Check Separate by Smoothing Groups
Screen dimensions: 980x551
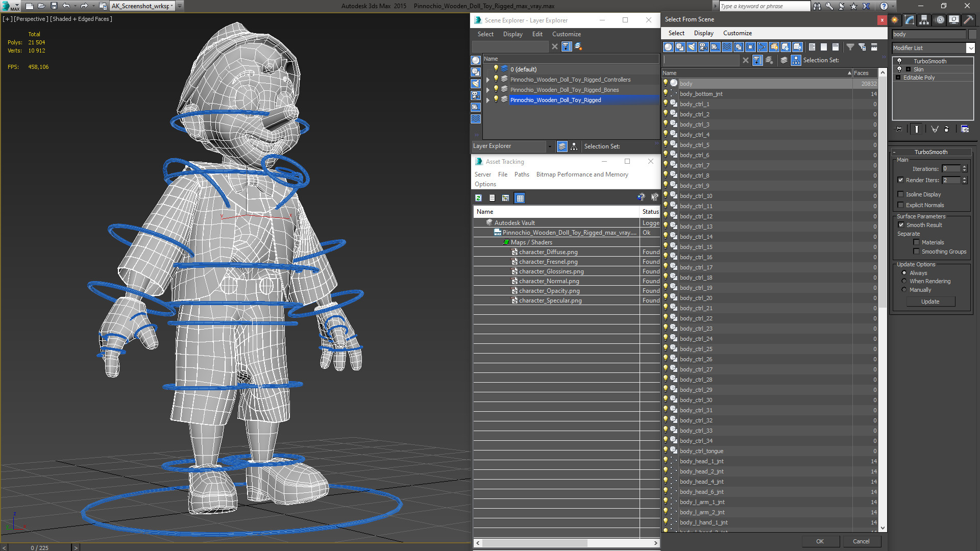pyautogui.click(x=917, y=252)
